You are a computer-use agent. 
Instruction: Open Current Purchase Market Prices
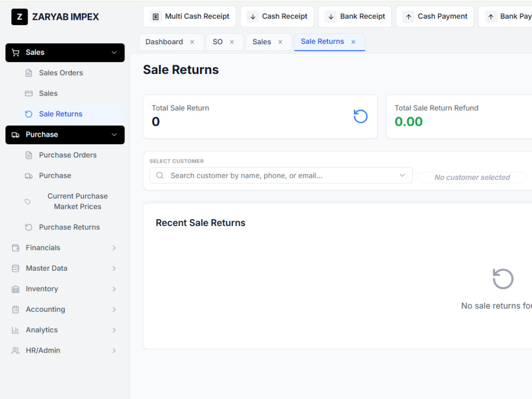(x=72, y=202)
